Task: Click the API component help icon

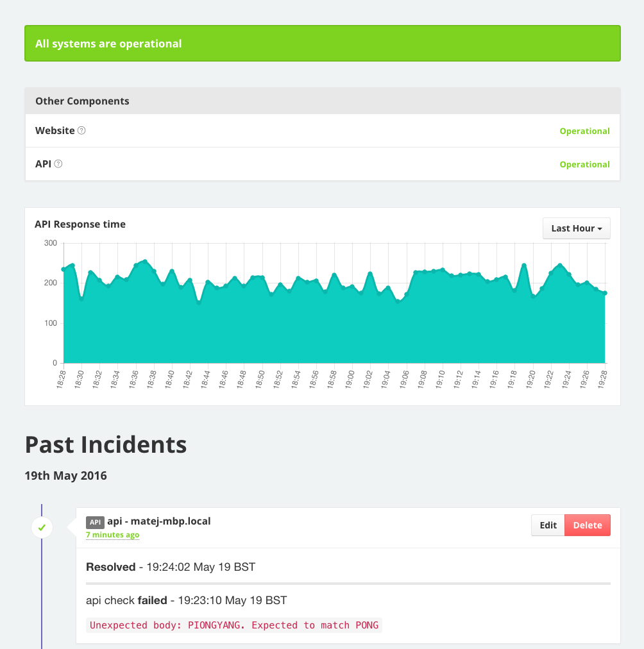Action: tap(58, 164)
